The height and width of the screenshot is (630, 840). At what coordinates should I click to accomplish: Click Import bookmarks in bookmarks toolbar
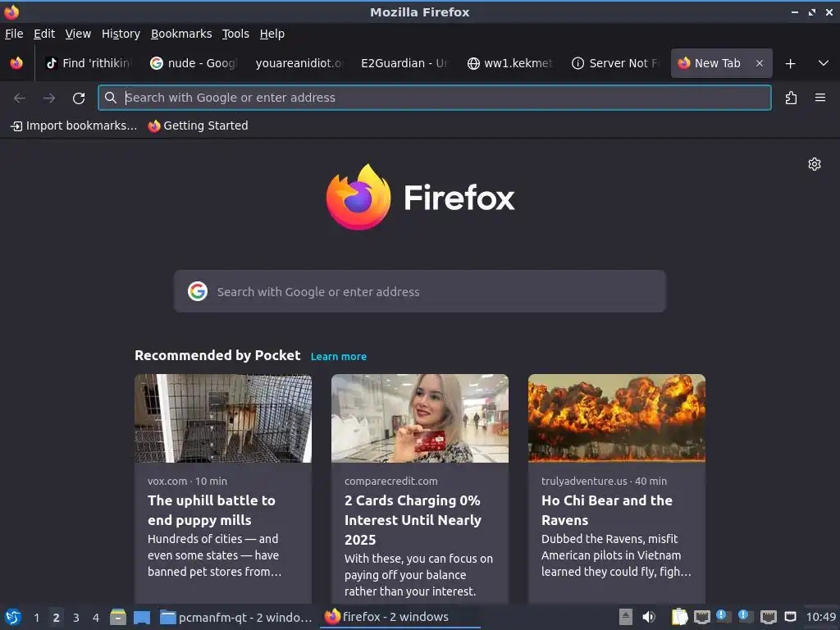[x=74, y=126]
